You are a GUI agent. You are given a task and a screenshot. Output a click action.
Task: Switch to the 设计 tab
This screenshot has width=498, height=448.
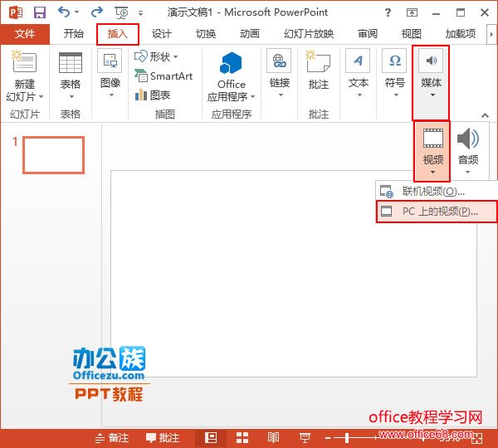(162, 34)
